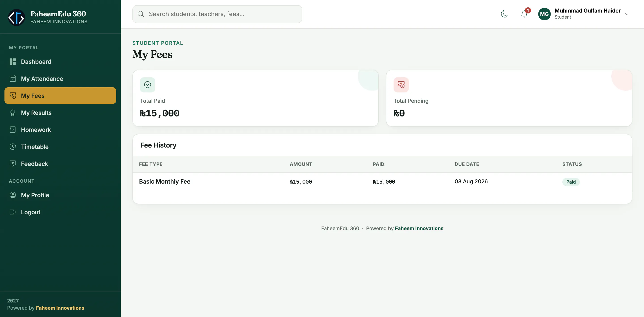Click the My Results award icon
Screen dimensions: 644x317
tap(13, 113)
